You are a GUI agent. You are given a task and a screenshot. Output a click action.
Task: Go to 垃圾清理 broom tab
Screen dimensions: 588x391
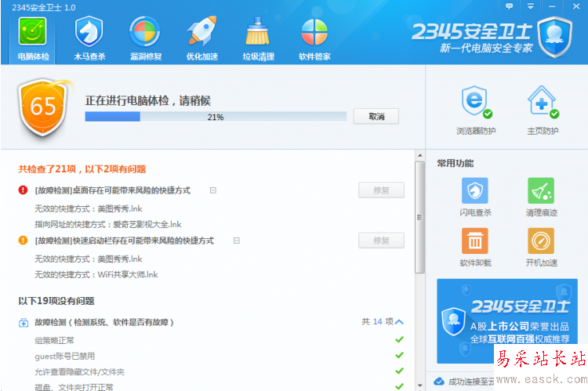pyautogui.click(x=259, y=39)
